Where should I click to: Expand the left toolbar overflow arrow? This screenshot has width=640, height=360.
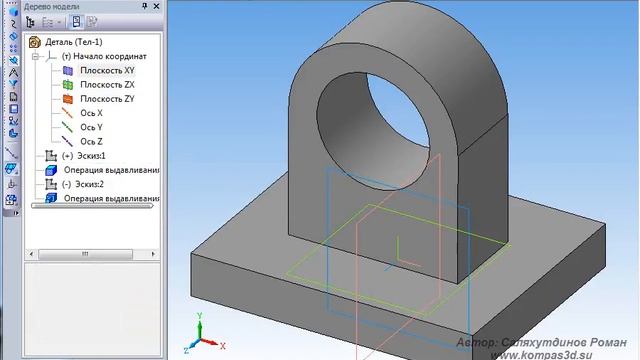click(16, 213)
